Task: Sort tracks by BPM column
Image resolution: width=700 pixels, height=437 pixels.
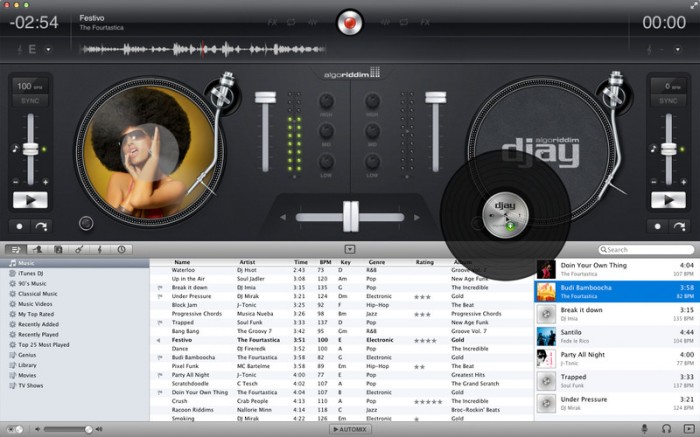Action: 325,262
